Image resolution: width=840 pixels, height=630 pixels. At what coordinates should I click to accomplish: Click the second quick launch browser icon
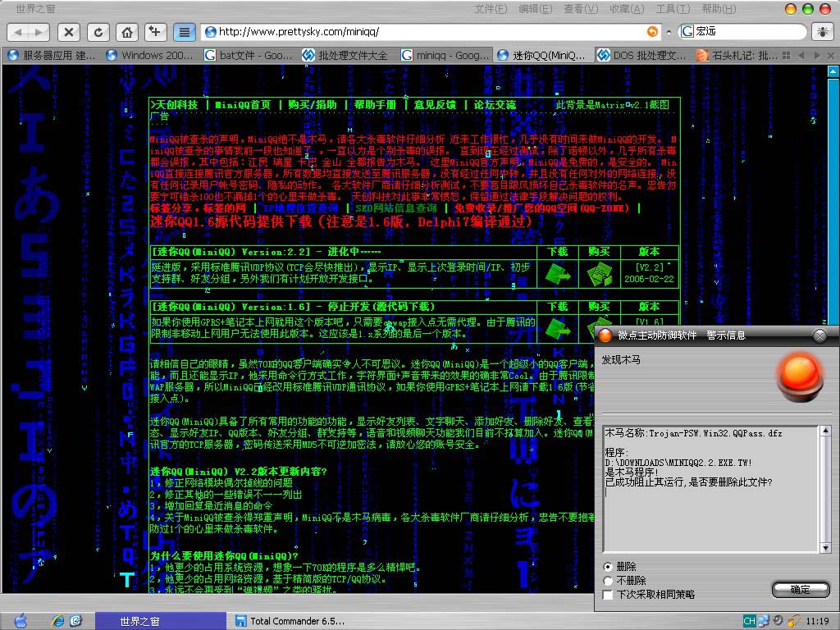point(76,621)
